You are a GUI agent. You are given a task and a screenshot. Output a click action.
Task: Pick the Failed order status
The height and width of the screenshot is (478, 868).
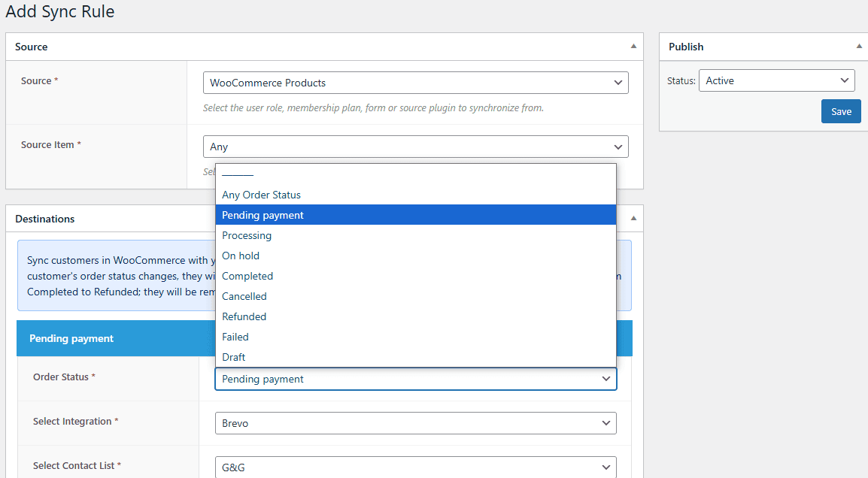415,337
